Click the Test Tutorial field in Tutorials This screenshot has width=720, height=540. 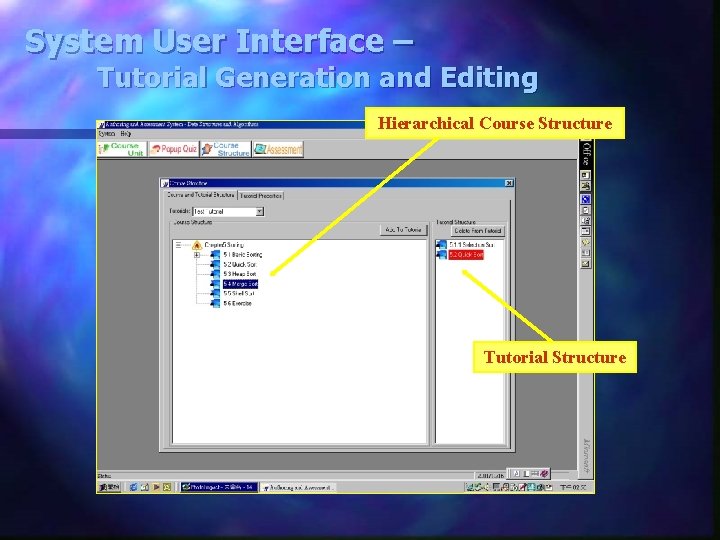tap(224, 211)
